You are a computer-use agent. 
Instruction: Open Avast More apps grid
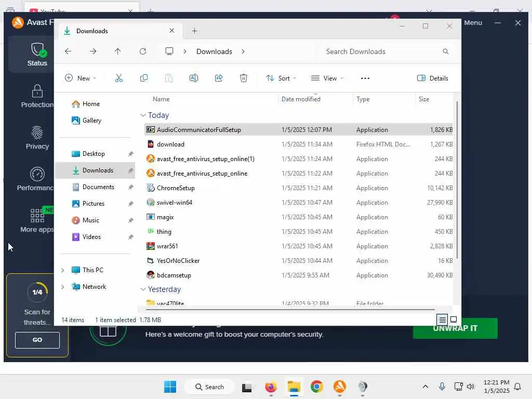point(37,220)
